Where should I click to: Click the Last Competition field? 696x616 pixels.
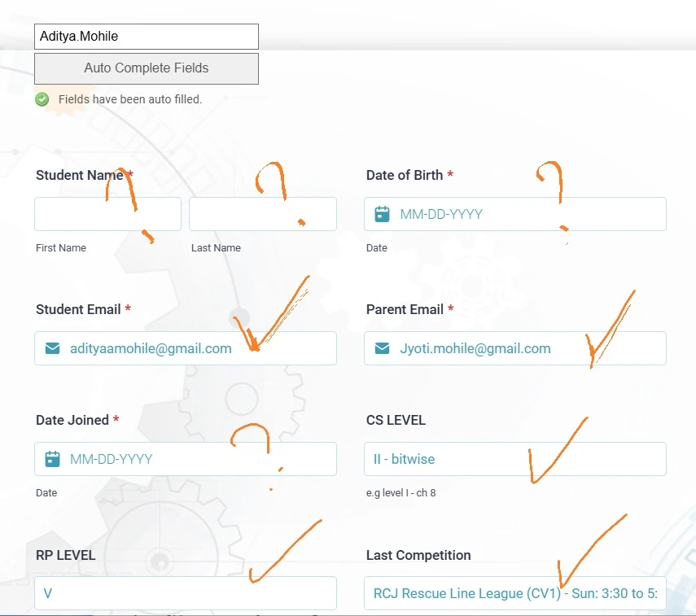(515, 593)
